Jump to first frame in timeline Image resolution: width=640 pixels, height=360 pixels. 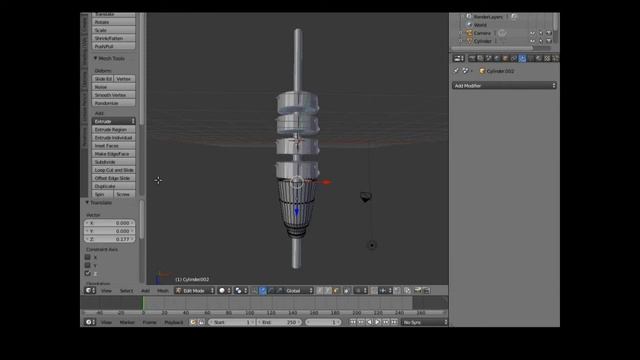click(353, 322)
